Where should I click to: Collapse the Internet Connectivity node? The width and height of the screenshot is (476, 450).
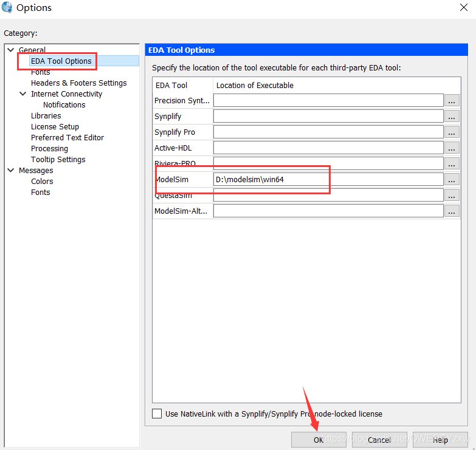click(22, 94)
